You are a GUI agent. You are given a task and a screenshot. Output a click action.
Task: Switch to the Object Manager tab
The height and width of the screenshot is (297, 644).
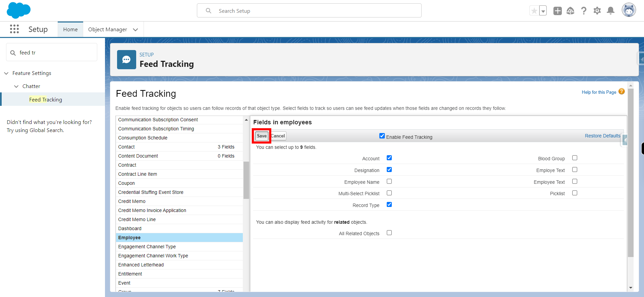click(108, 30)
